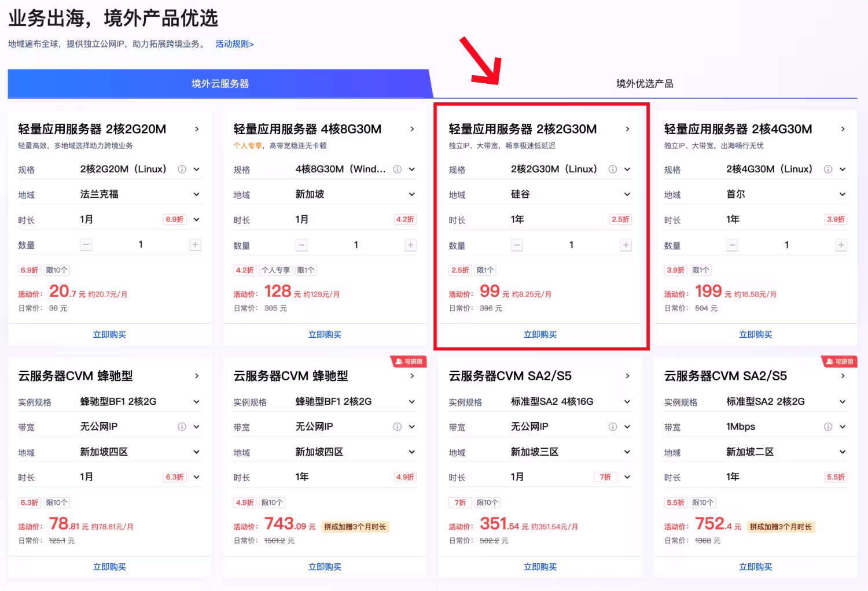Click 拼成加赠3个月时长 tag beside 743.09元
This screenshot has height=591, width=868.
point(355,527)
